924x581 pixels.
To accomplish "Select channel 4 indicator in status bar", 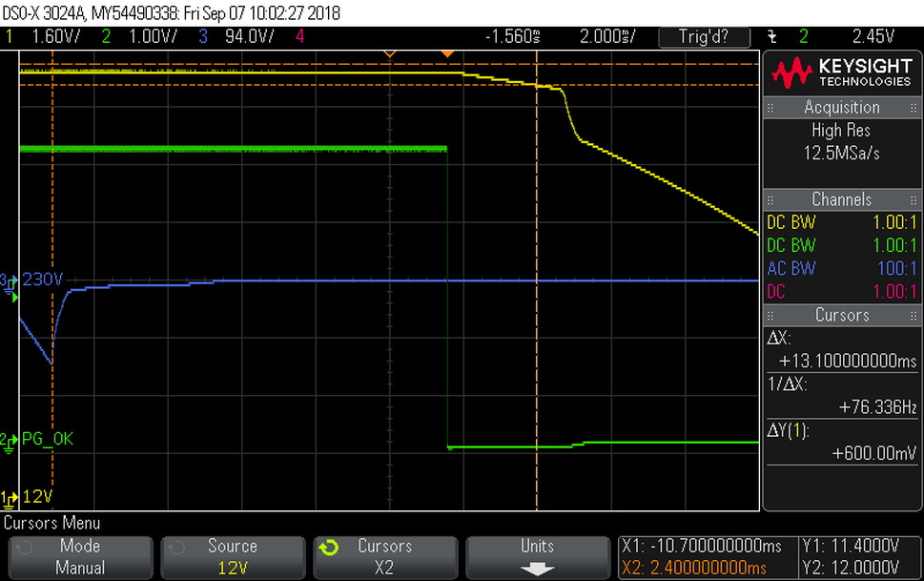I will click(x=300, y=36).
